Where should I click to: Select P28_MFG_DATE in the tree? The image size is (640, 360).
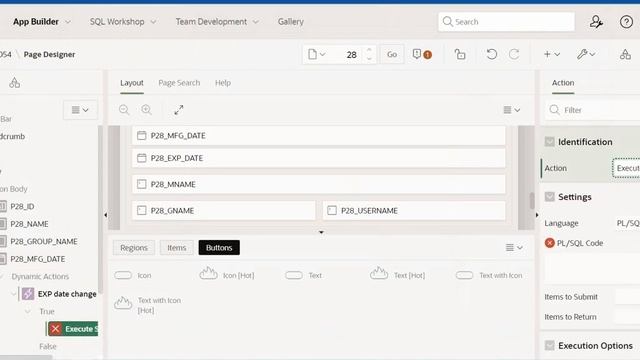38,259
